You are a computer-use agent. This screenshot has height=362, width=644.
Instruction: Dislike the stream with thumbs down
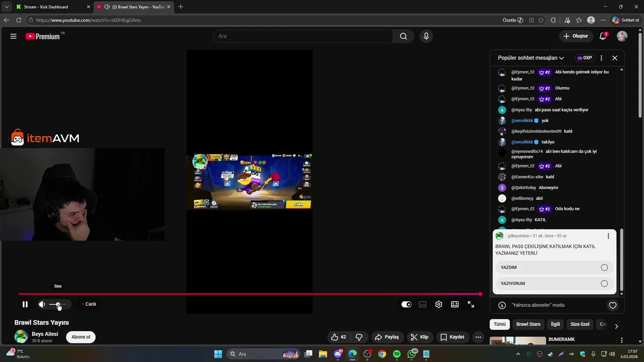(x=359, y=337)
